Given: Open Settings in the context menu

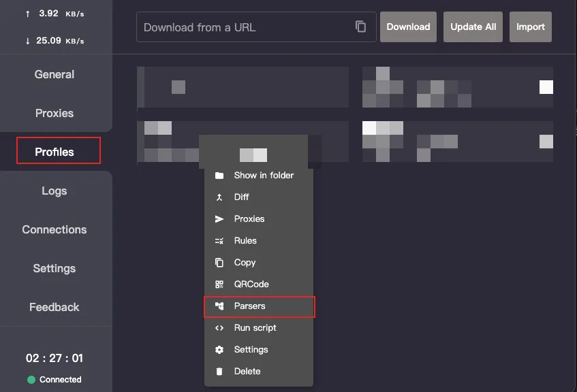Looking at the screenshot, I should click(259, 349).
